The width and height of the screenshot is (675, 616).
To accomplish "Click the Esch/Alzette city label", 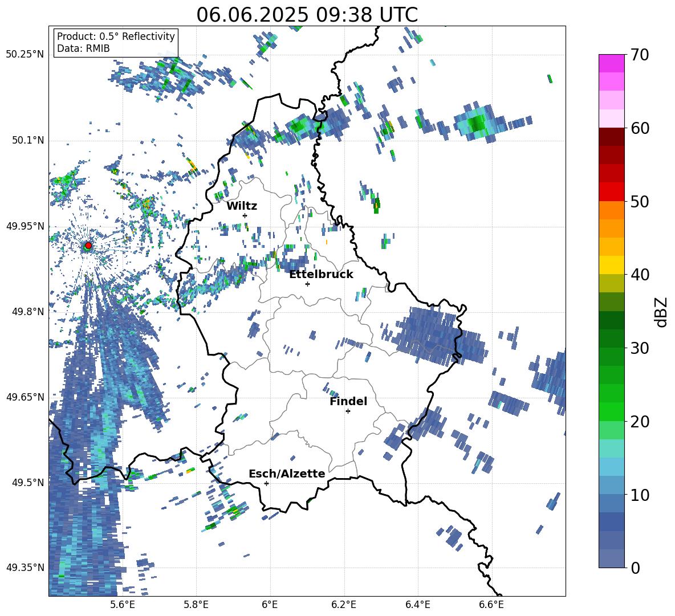I will [287, 474].
